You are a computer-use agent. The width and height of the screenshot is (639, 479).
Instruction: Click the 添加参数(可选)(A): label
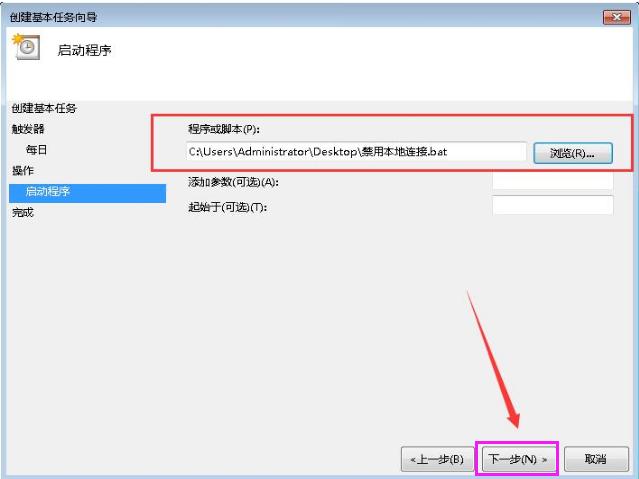pos(233,182)
